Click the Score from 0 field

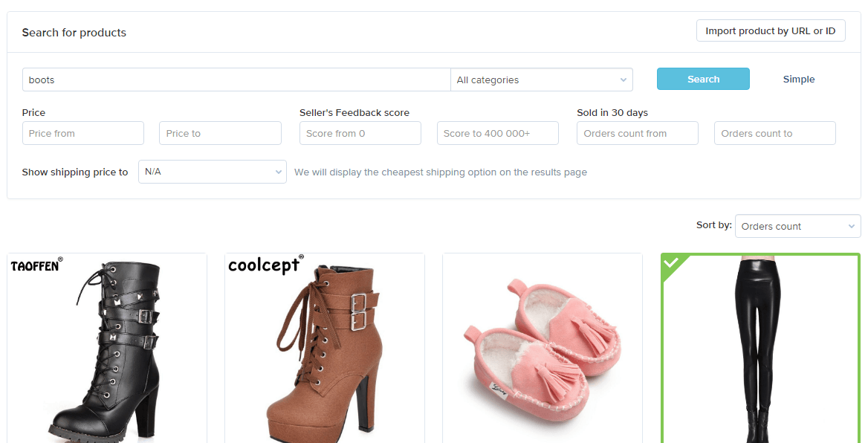pos(360,134)
